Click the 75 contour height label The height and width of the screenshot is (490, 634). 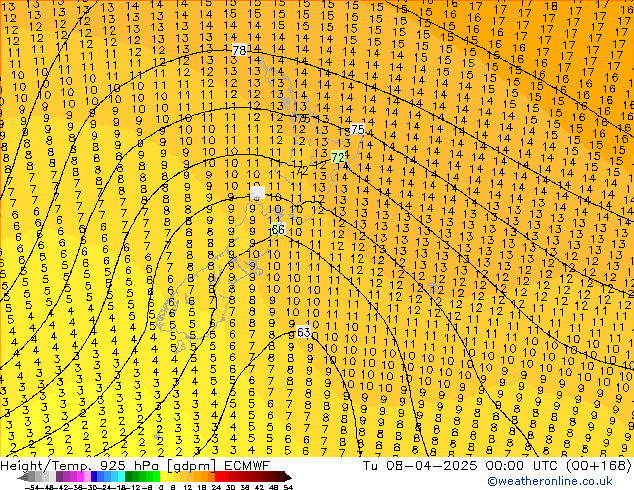(x=357, y=129)
